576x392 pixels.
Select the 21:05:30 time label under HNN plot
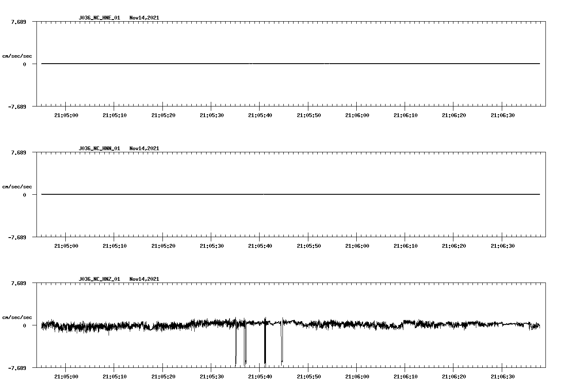[x=212, y=246]
